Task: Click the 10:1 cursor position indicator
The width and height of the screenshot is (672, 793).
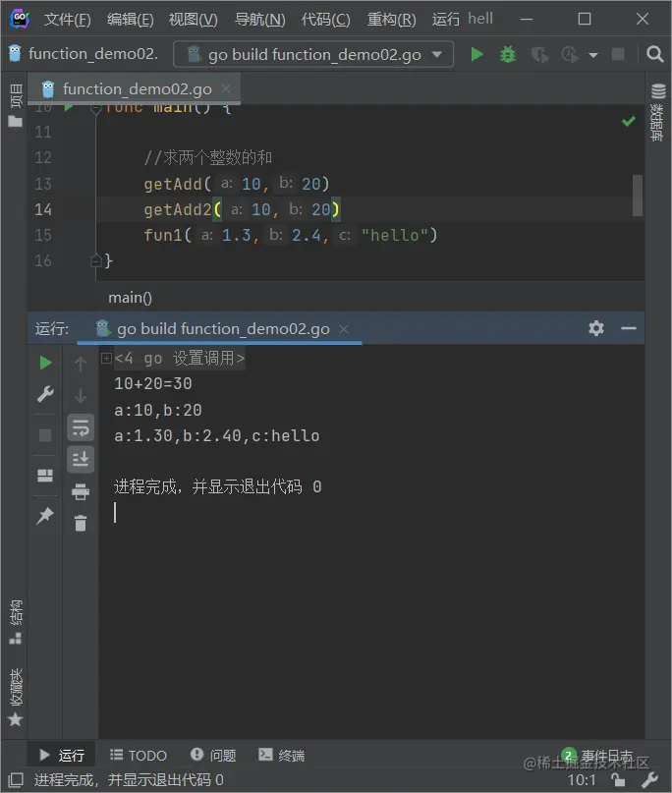Action: coord(582,780)
